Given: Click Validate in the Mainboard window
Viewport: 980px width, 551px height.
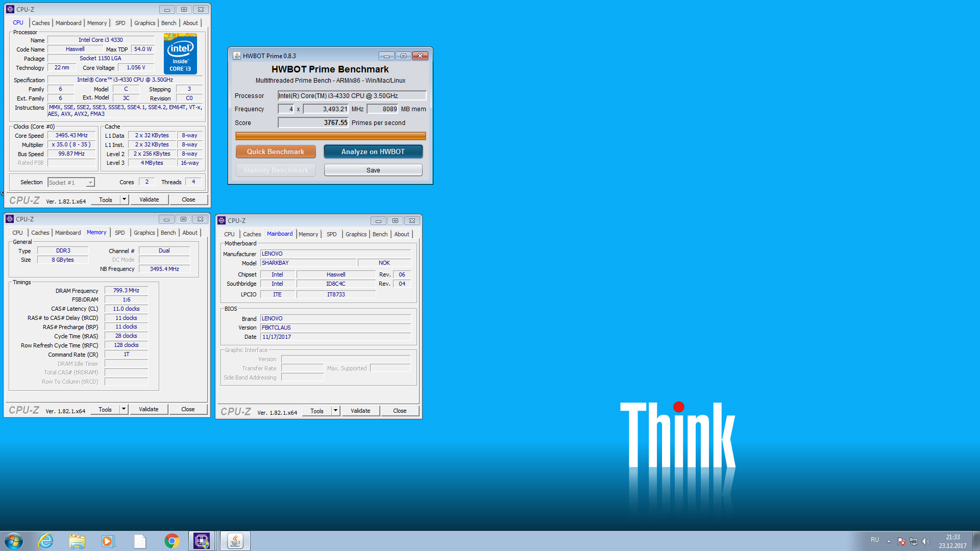Looking at the screenshot, I should tap(360, 411).
